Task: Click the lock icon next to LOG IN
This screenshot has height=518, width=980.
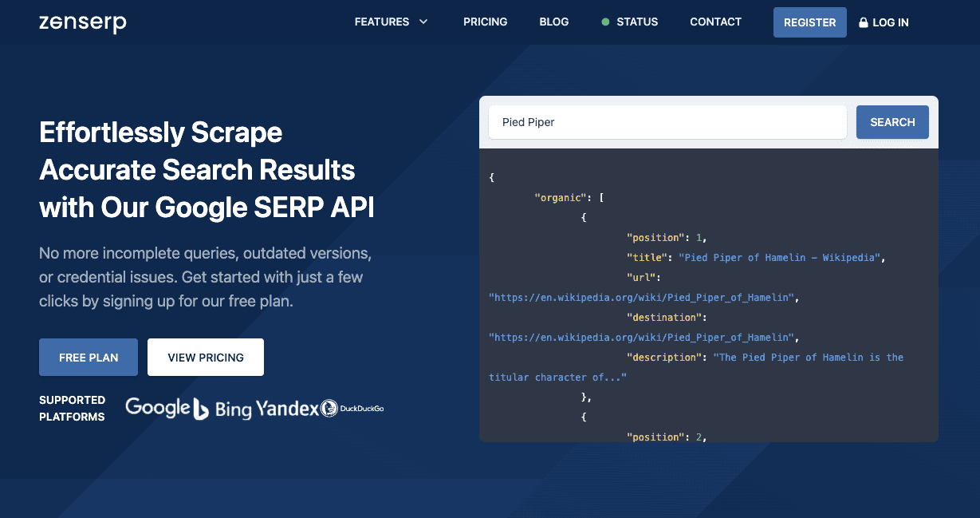Action: coord(862,22)
